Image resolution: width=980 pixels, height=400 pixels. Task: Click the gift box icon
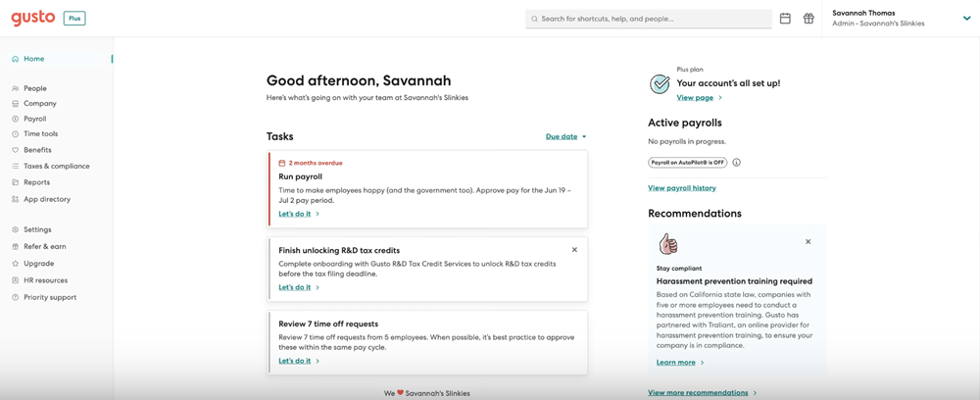[808, 19]
